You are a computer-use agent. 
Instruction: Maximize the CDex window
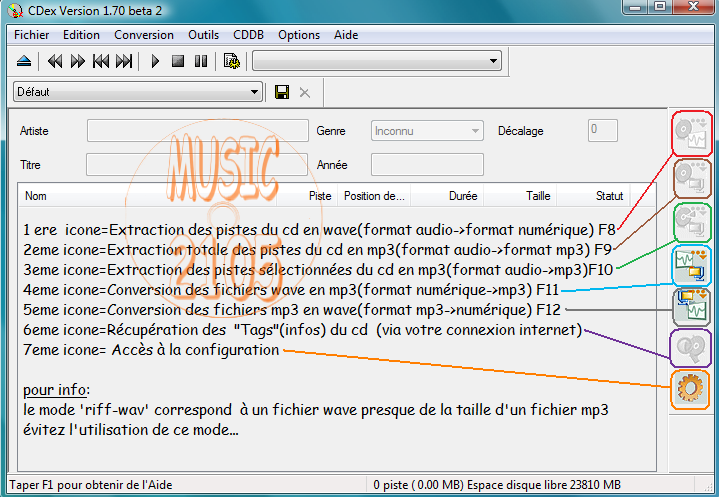point(660,7)
